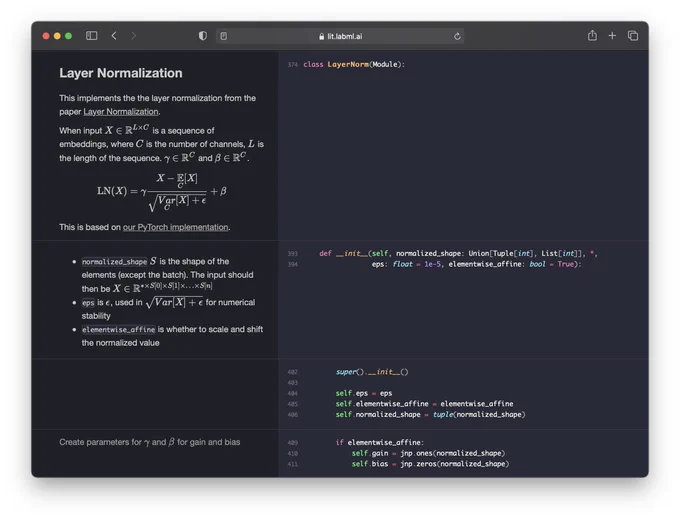Click 'Create parameters for γ and β' note
680x519 pixels.
pyautogui.click(x=150, y=442)
